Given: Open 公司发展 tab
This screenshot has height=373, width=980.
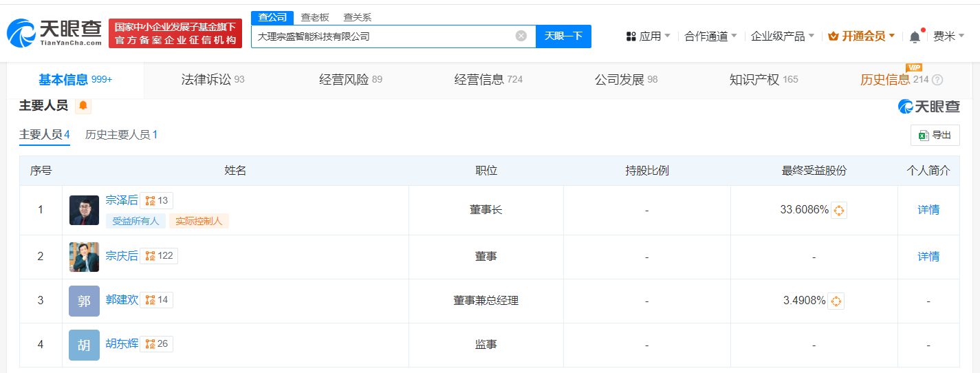Looking at the screenshot, I should coord(626,80).
